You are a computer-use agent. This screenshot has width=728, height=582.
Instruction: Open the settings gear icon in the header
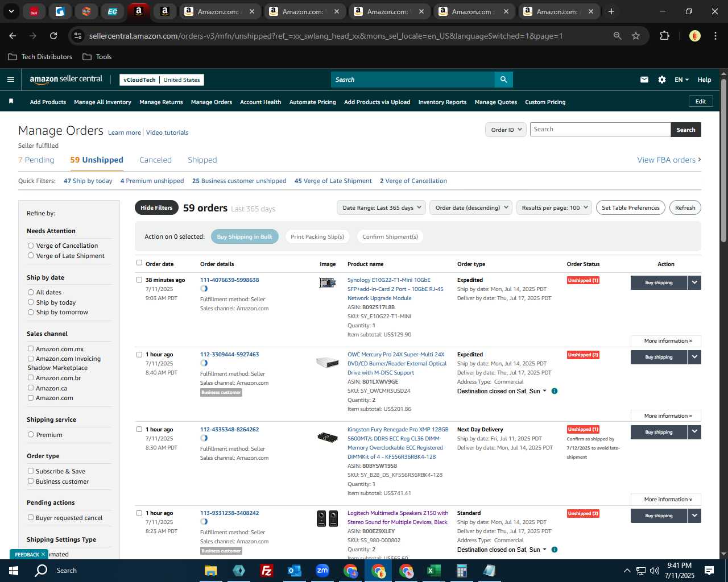pos(662,80)
